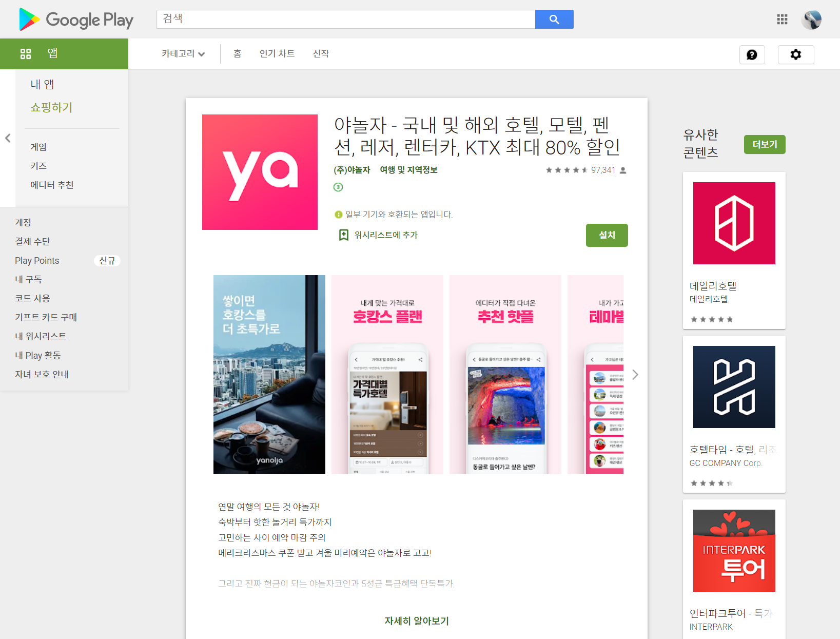Click the INTERPARK developer name
This screenshot has height=639, width=840.
(x=711, y=627)
